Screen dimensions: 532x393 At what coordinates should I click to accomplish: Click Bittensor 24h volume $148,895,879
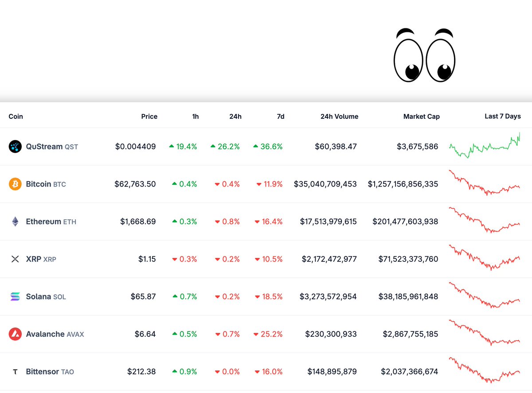[x=332, y=372]
